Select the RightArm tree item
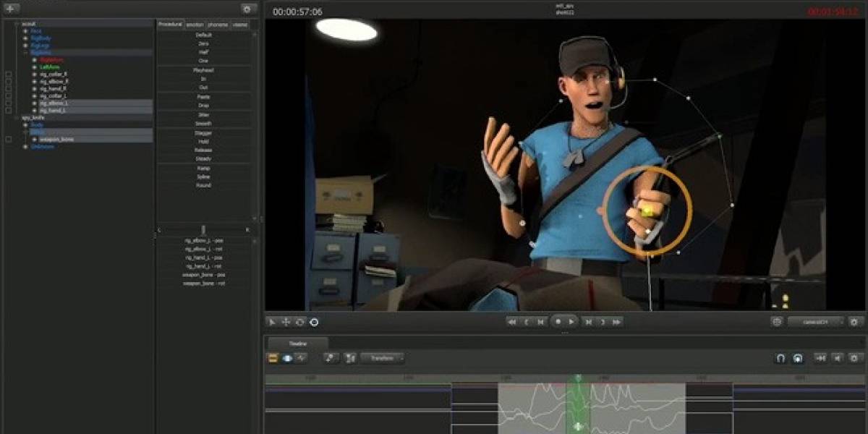 click(51, 59)
